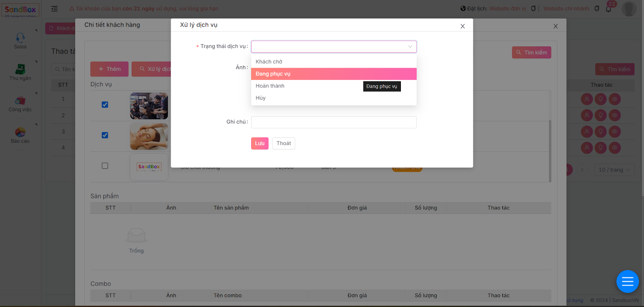Uncheck the second service checkbox
This screenshot has width=644, height=307.
(105, 135)
